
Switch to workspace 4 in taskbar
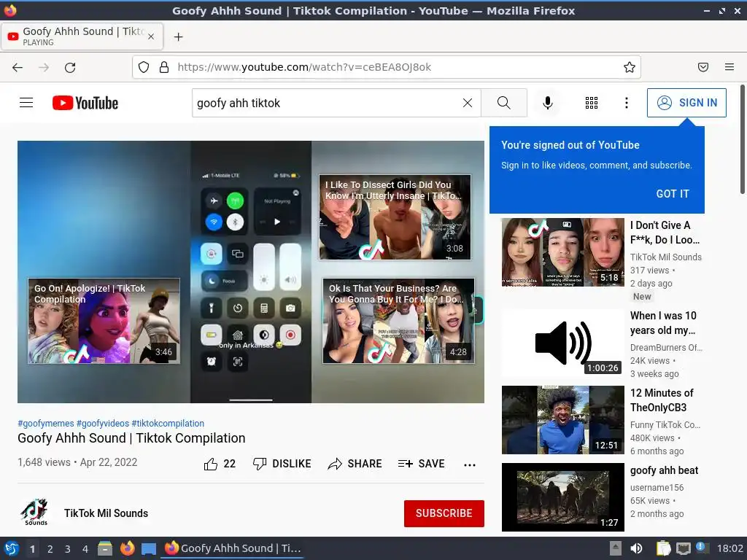click(85, 549)
